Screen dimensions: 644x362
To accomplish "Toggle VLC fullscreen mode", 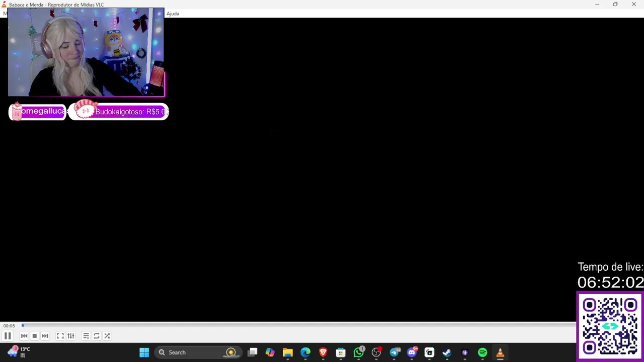I will pyautogui.click(x=60, y=336).
